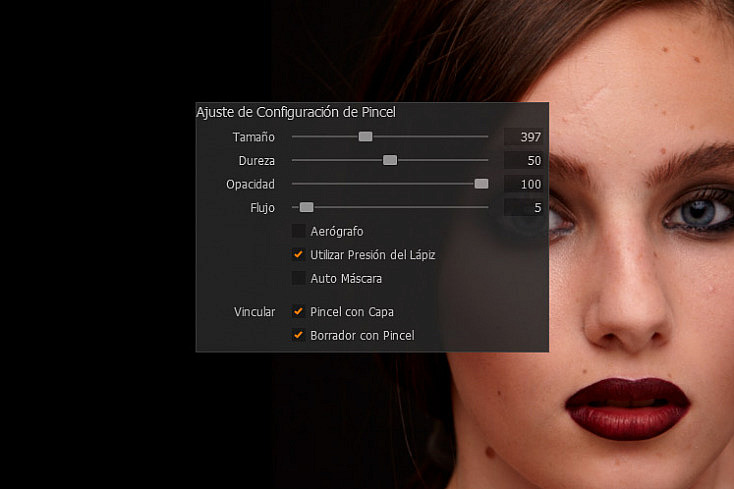Viewport: 734px width, 489px height.
Task: Click the Flujo slider handle
Action: (x=307, y=207)
